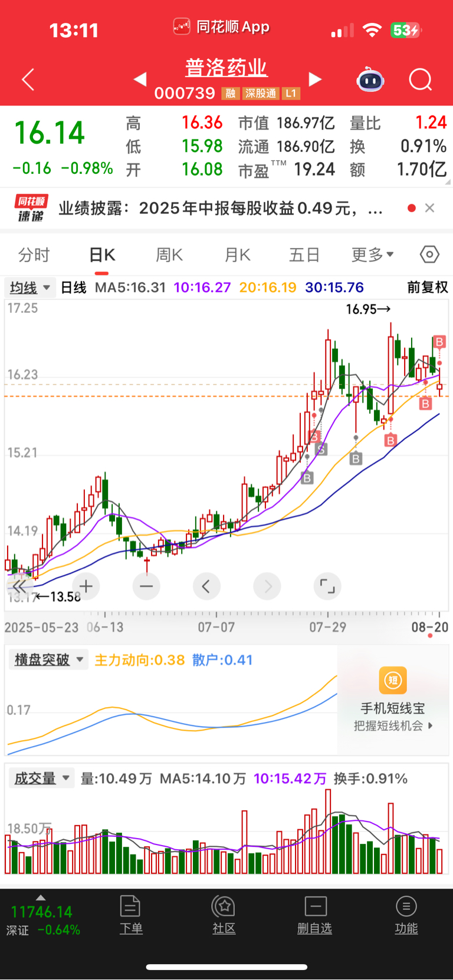This screenshot has height=980, width=453.
Task: Tap the 主力动向:0.38 label
Action: pyautogui.click(x=140, y=660)
